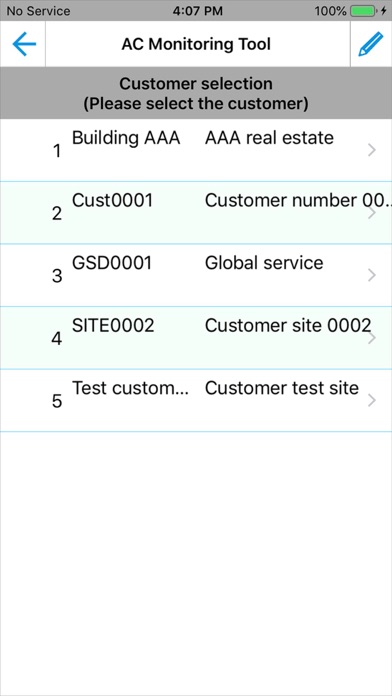Screen dimensions: 392x696
Task: Tap the AC Monitoring Tool title
Action: [196, 44]
